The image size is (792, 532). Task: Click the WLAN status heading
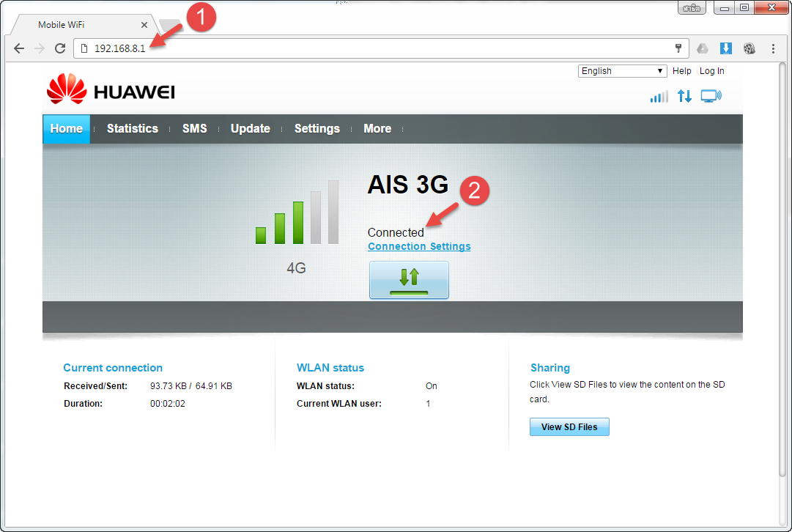coord(330,368)
